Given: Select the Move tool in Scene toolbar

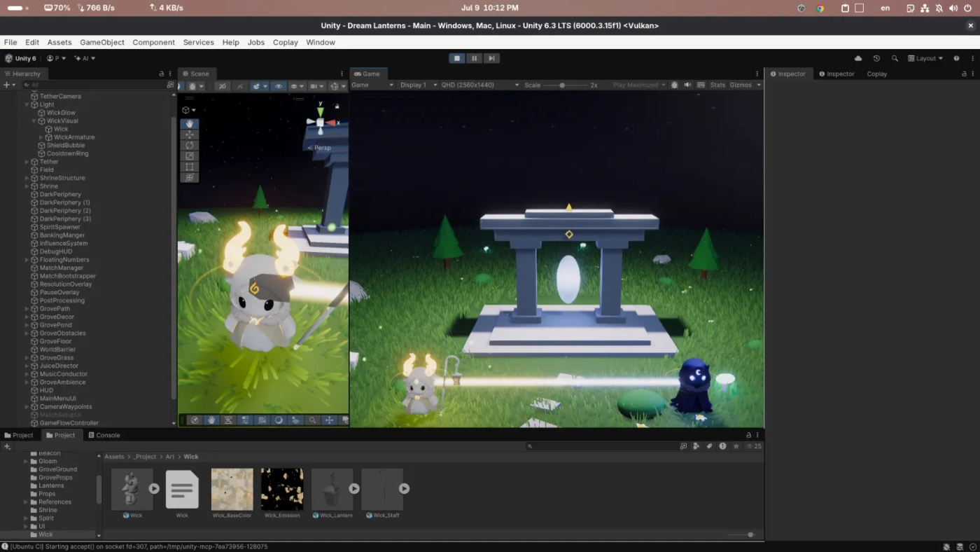Looking at the screenshot, I should point(190,134).
